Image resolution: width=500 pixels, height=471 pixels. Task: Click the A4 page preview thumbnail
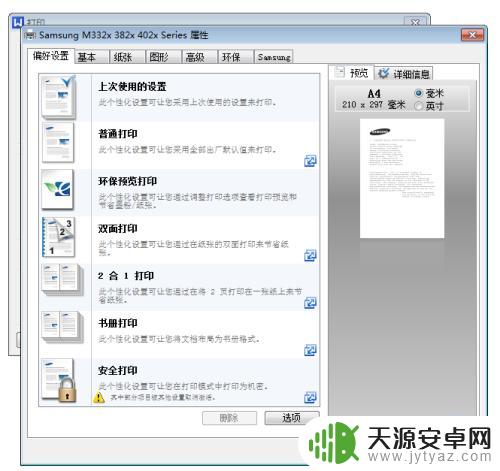click(x=402, y=179)
